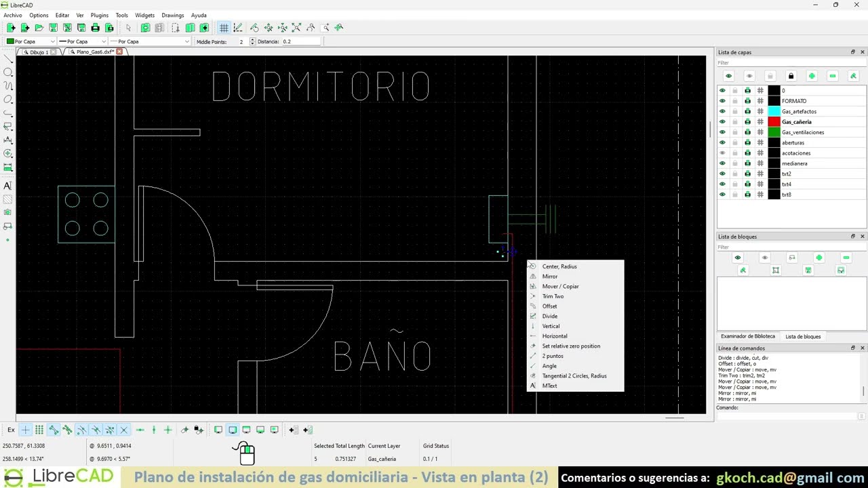Switch to the Dibujo 1 tab
Image resolution: width=868 pixels, height=488 pixels.
point(39,52)
